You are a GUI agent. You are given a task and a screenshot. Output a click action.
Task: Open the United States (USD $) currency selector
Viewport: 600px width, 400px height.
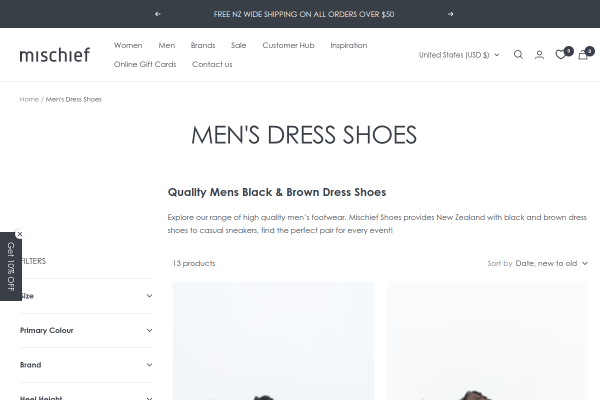point(458,55)
